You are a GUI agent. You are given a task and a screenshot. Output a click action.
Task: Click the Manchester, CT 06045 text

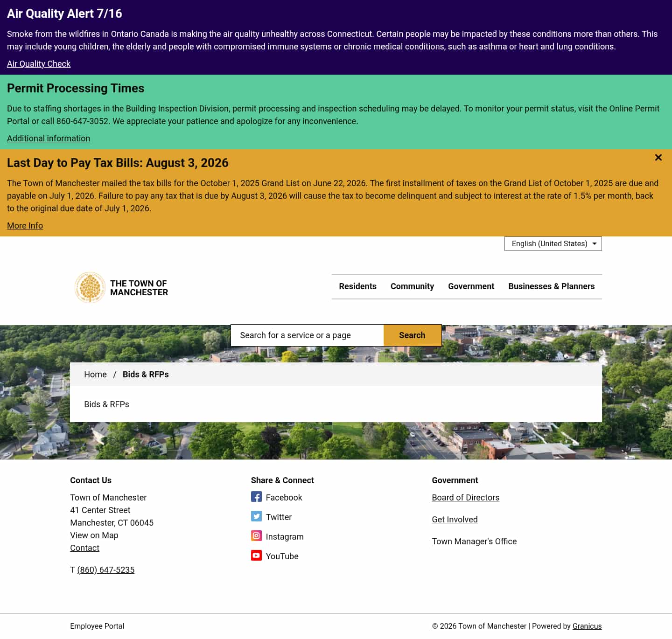[x=112, y=523]
